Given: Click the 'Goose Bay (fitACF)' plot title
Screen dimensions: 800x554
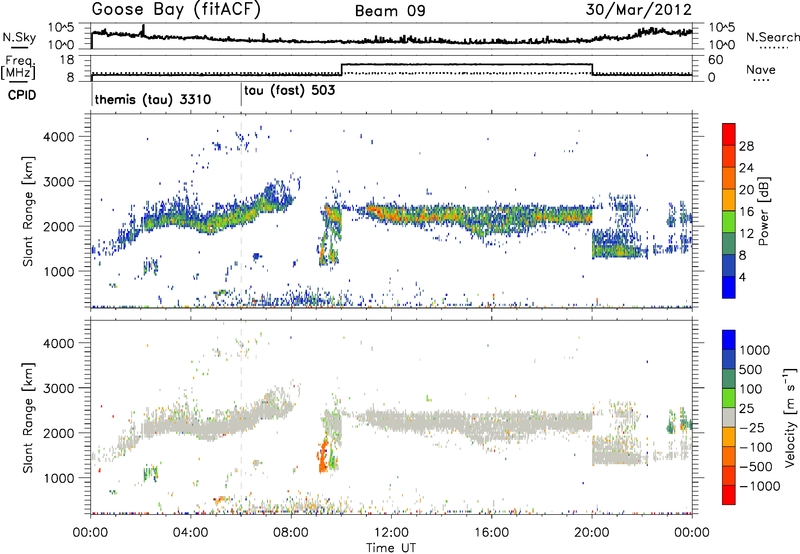Looking at the screenshot, I should [x=176, y=10].
